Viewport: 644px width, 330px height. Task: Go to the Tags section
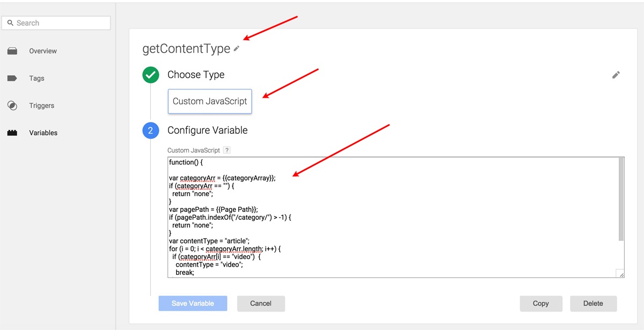[x=36, y=78]
